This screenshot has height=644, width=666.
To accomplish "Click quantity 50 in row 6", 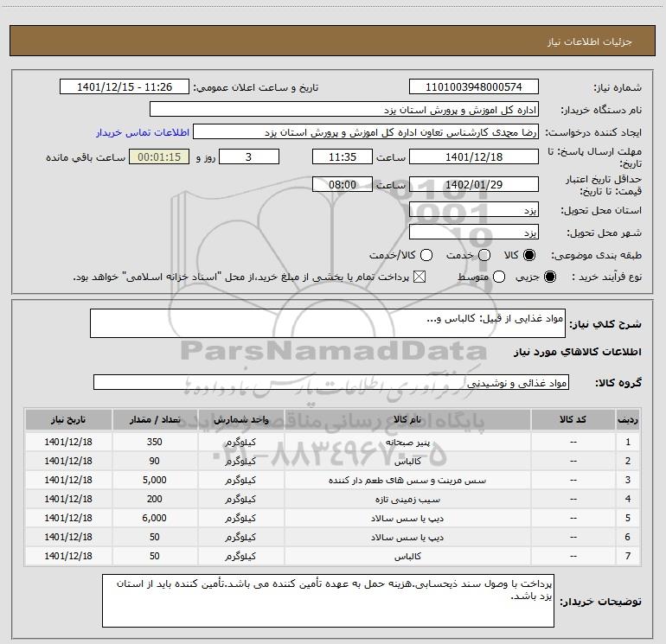I will [155, 537].
